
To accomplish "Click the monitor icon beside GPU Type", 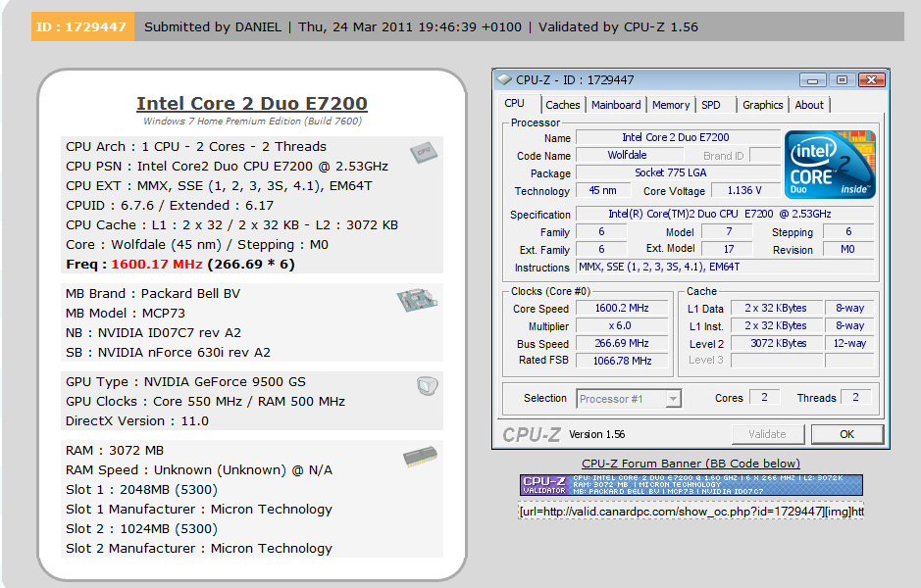I will tap(427, 385).
